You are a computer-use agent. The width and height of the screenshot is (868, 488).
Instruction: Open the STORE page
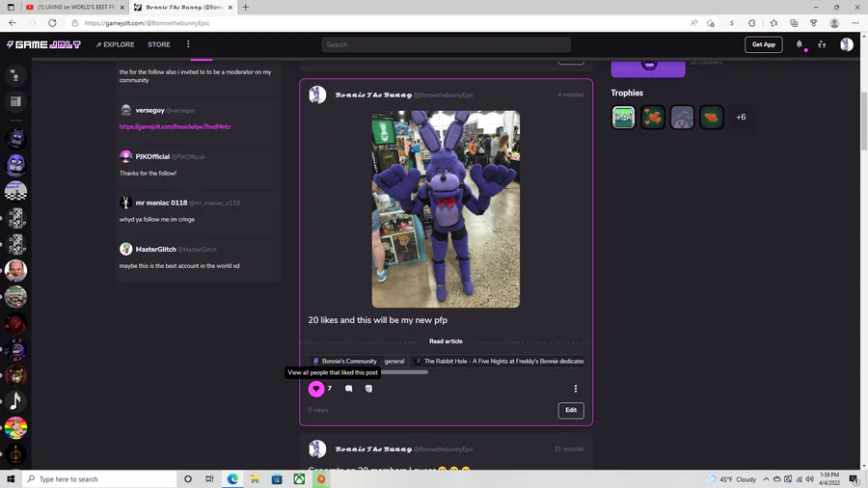pyautogui.click(x=159, y=44)
